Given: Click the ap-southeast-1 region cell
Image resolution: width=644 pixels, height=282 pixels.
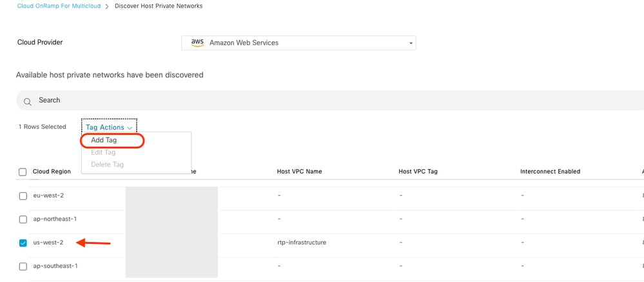Looking at the screenshot, I should coord(55,266).
